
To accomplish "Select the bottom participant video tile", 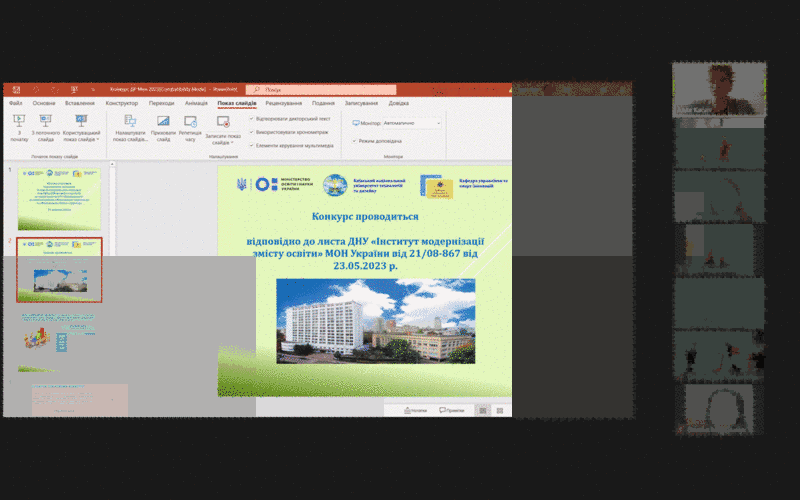I will click(719, 410).
